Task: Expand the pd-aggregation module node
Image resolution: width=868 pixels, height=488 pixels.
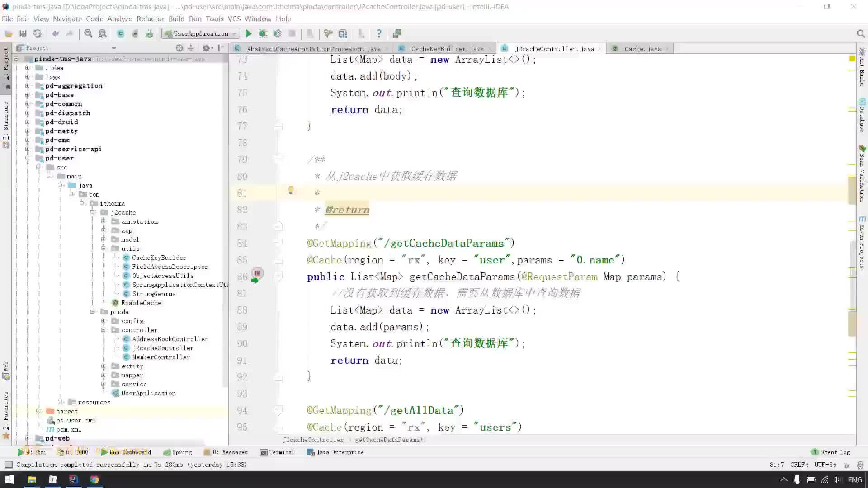Action: (28, 86)
